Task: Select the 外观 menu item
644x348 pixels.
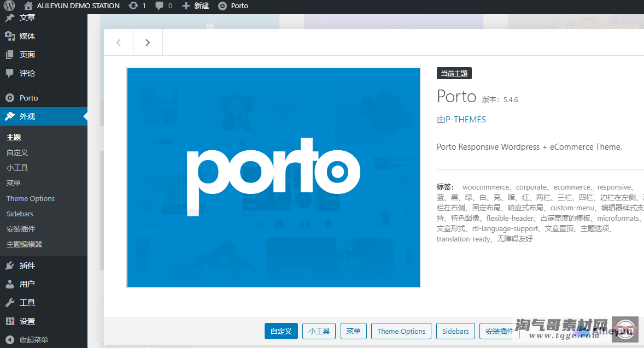Action: (x=44, y=116)
